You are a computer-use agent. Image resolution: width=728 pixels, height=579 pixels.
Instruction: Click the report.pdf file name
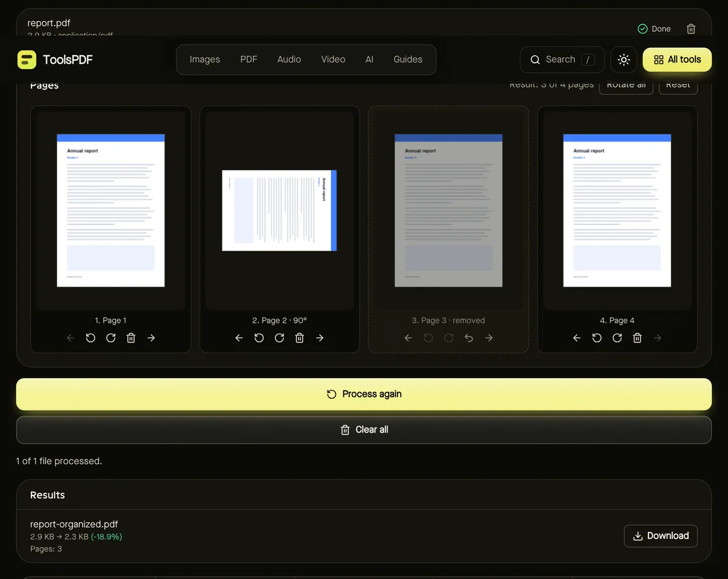coord(49,23)
